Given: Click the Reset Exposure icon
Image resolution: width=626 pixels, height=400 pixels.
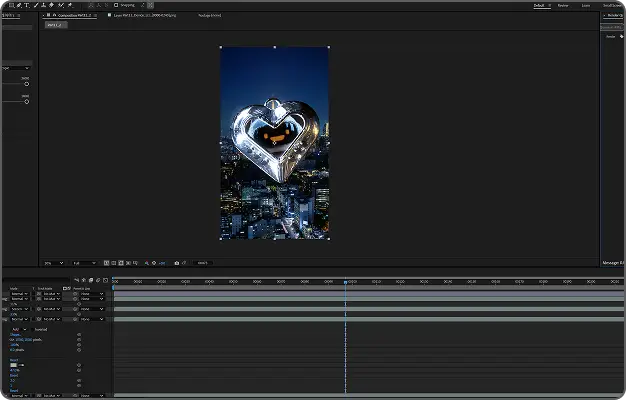Looking at the screenshot, I should coord(154,263).
